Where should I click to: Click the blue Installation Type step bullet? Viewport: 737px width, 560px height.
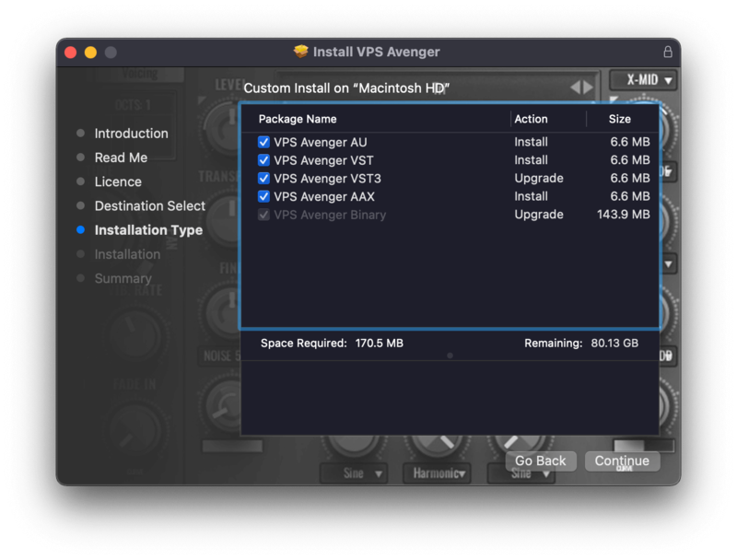81,230
